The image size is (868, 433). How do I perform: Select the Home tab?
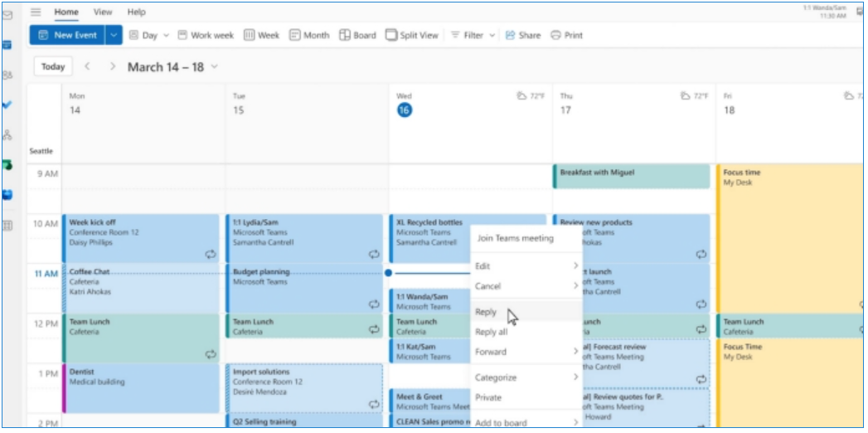pos(66,12)
